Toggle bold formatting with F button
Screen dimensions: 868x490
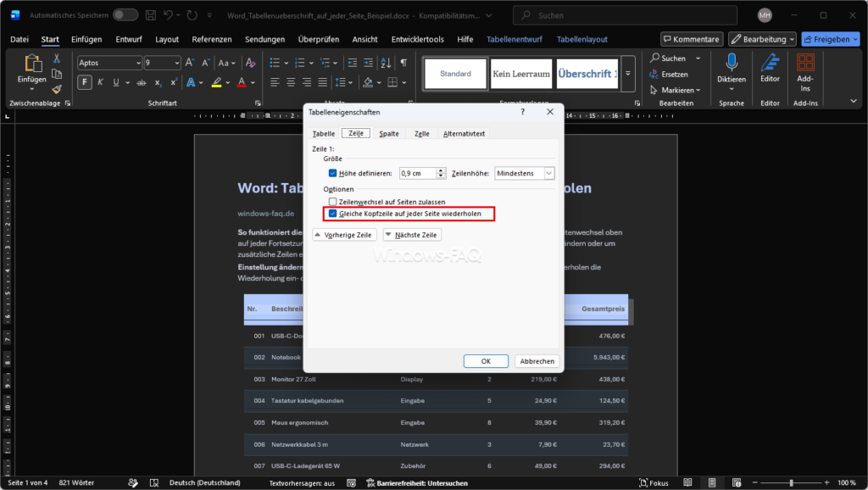84,82
